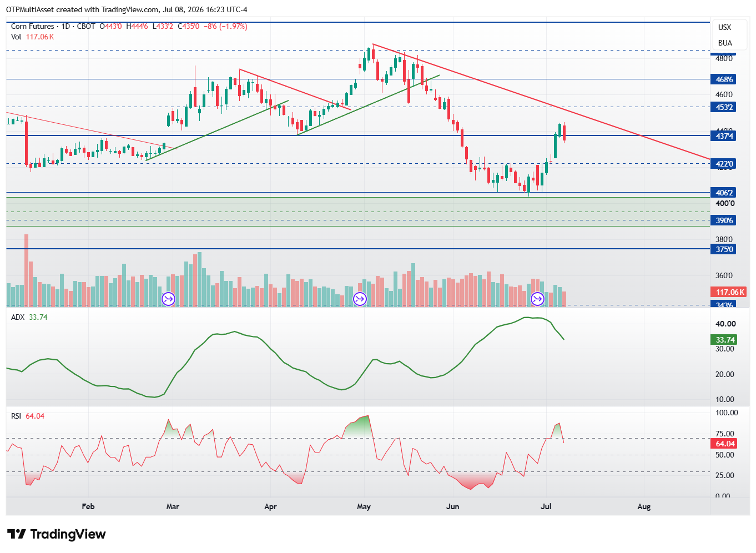The height and width of the screenshot is (553, 756).
Task: Click the 375'0 price level label
Action: (x=723, y=249)
